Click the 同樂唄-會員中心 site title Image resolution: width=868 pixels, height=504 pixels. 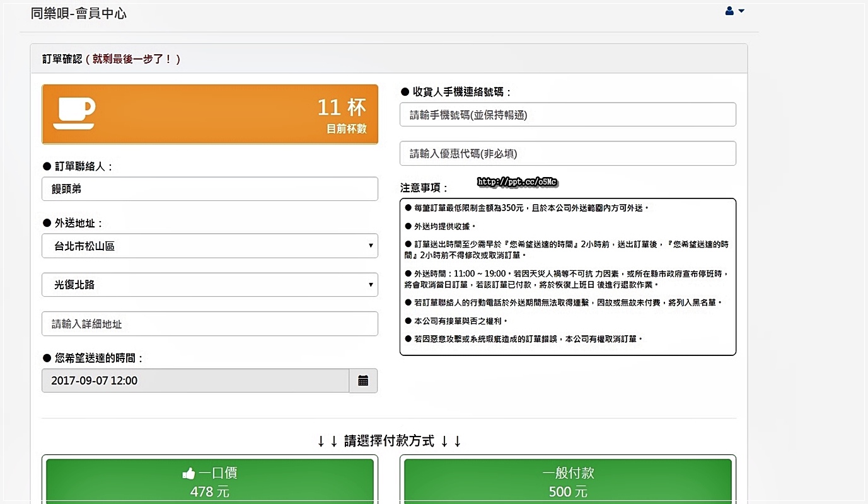(78, 13)
